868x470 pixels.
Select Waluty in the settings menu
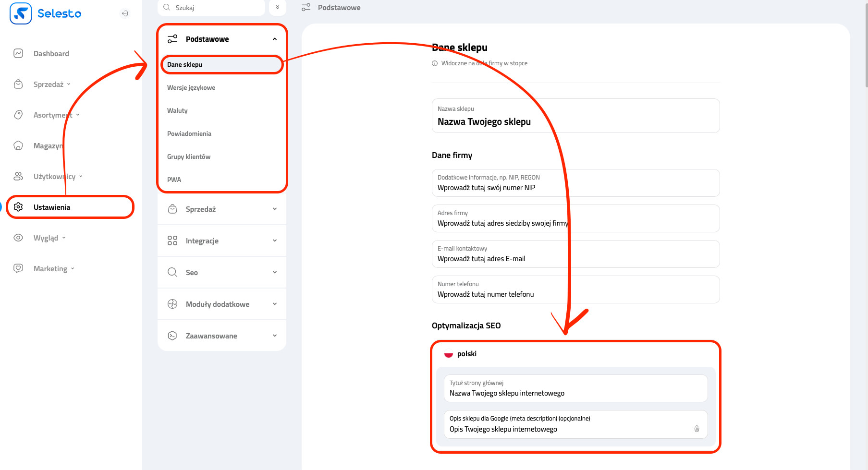coord(177,111)
